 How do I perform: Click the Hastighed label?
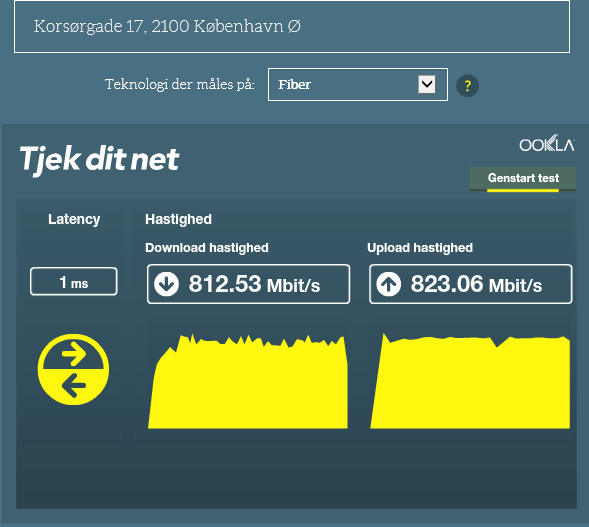[178, 219]
